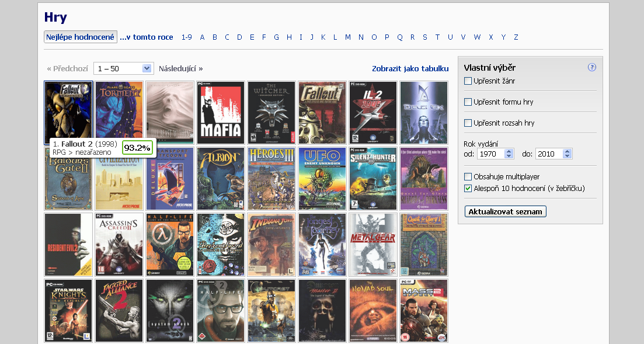Select the Nejlépe hodnocené tab
This screenshot has width=644, height=344.
81,37
